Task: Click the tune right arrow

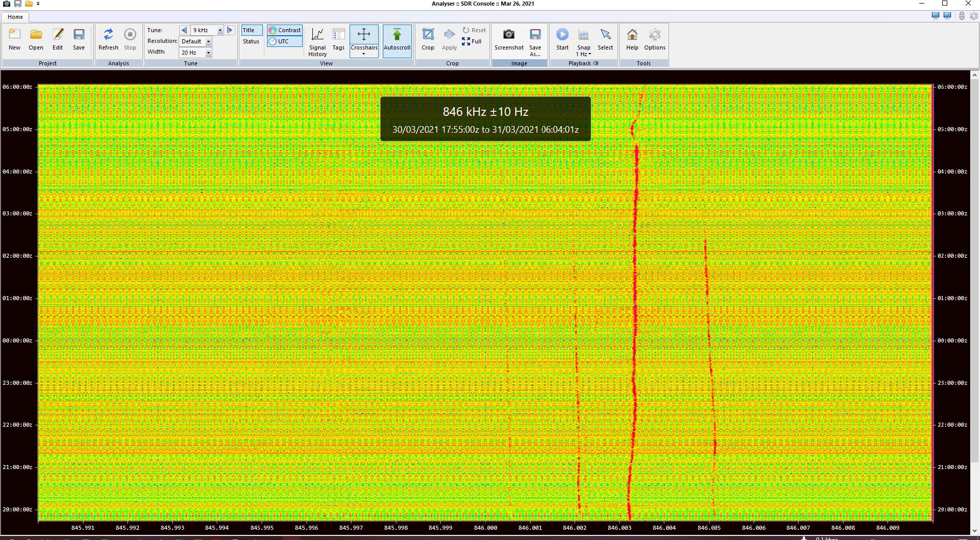Action: pyautogui.click(x=230, y=30)
